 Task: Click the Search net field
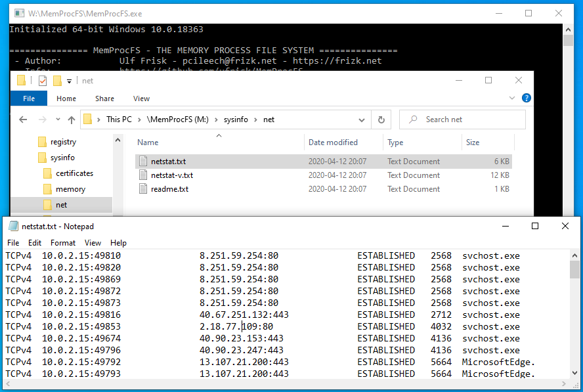point(462,120)
